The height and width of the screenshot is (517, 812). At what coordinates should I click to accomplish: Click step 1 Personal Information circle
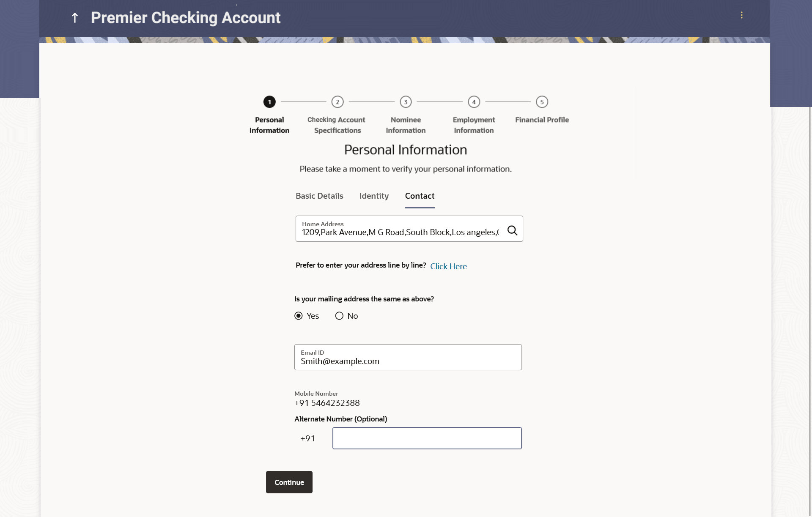pos(269,102)
